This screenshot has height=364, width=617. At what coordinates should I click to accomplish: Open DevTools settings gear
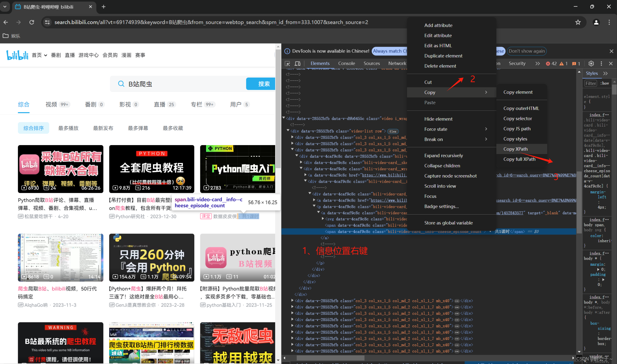coord(591,64)
